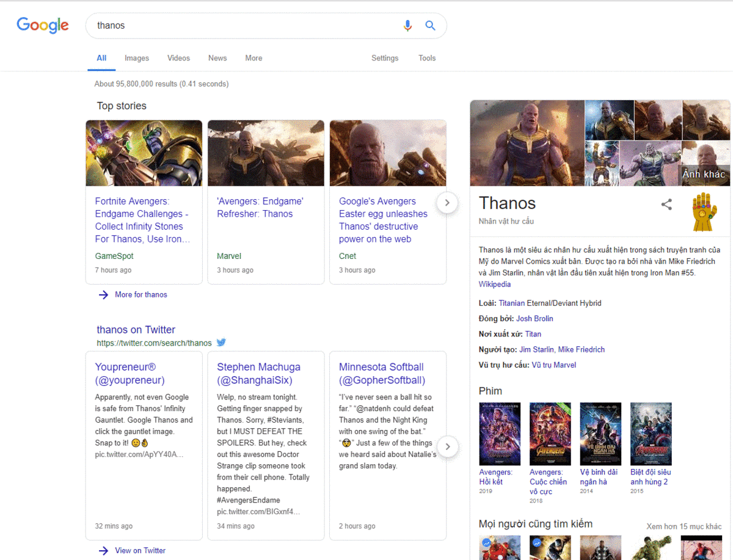Switch to the News tab
733x560 pixels.
coord(217,58)
